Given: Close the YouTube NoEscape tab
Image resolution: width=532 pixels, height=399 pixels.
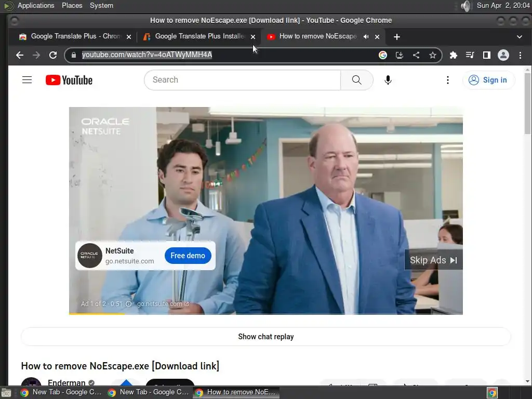Looking at the screenshot, I should [x=377, y=37].
